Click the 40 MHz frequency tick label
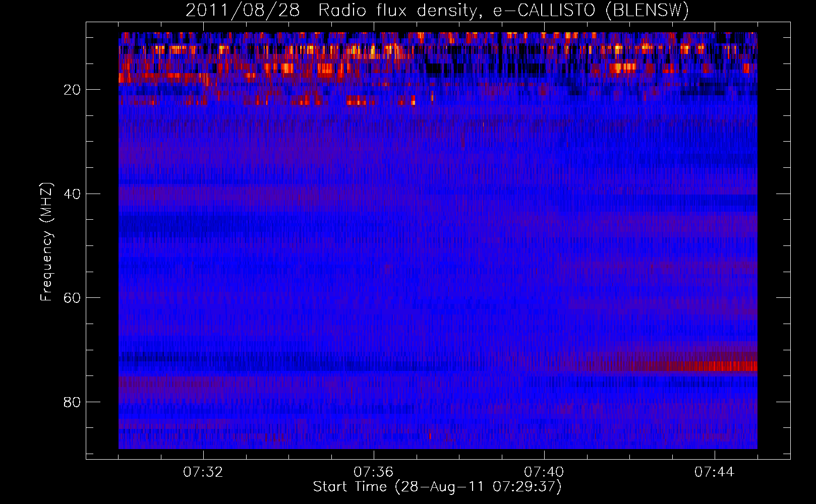This screenshot has width=816, height=504. 72,194
